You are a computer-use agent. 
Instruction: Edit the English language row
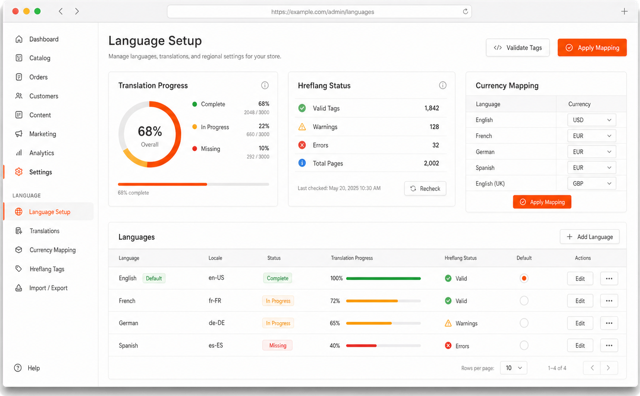[x=580, y=278]
